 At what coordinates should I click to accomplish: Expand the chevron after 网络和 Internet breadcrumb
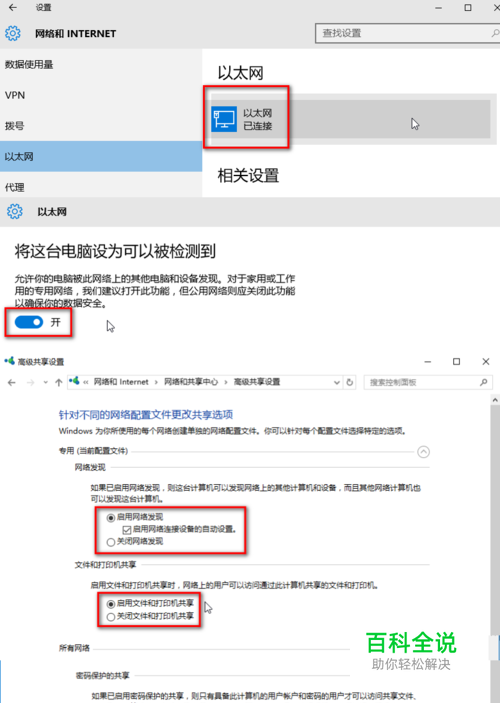pos(156,382)
